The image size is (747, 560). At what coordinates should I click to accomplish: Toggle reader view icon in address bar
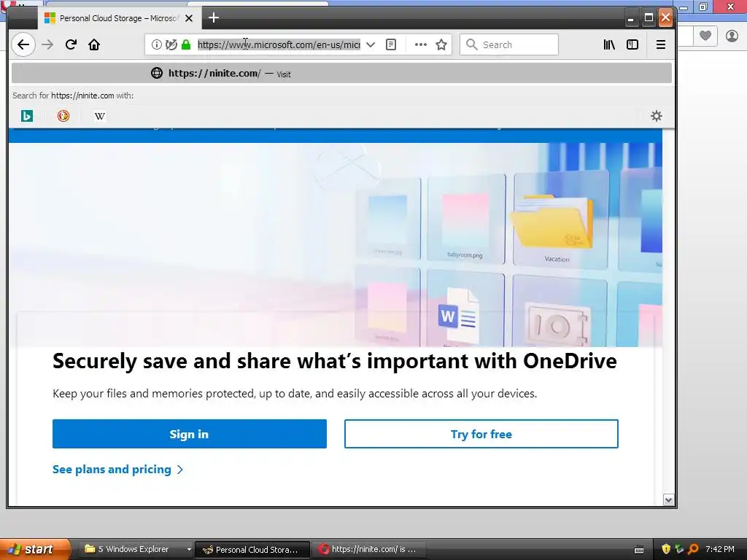coord(391,44)
